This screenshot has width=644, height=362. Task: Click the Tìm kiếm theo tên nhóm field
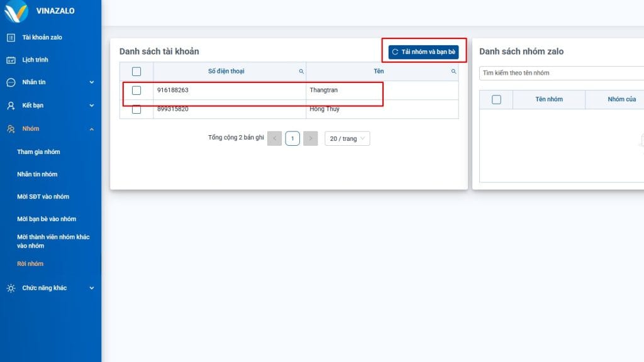(560, 73)
